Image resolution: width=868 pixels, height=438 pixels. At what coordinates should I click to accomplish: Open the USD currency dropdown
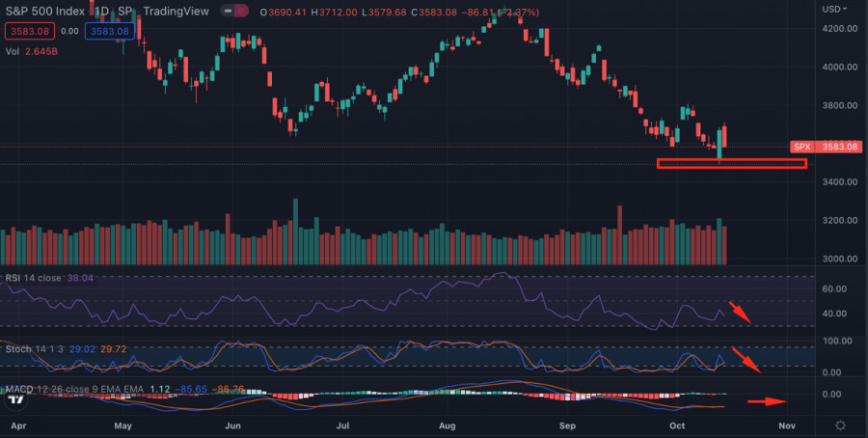pyautogui.click(x=835, y=9)
